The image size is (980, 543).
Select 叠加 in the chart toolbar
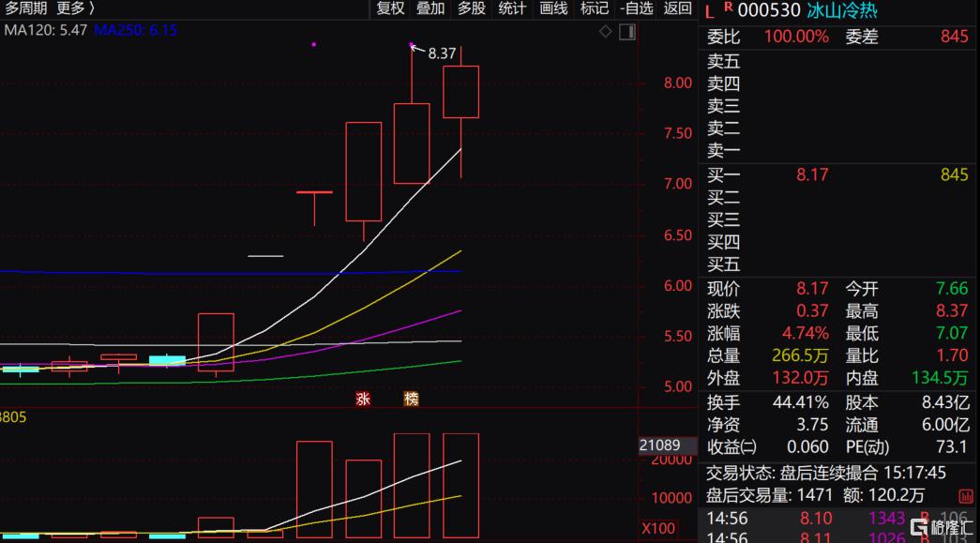430,8
